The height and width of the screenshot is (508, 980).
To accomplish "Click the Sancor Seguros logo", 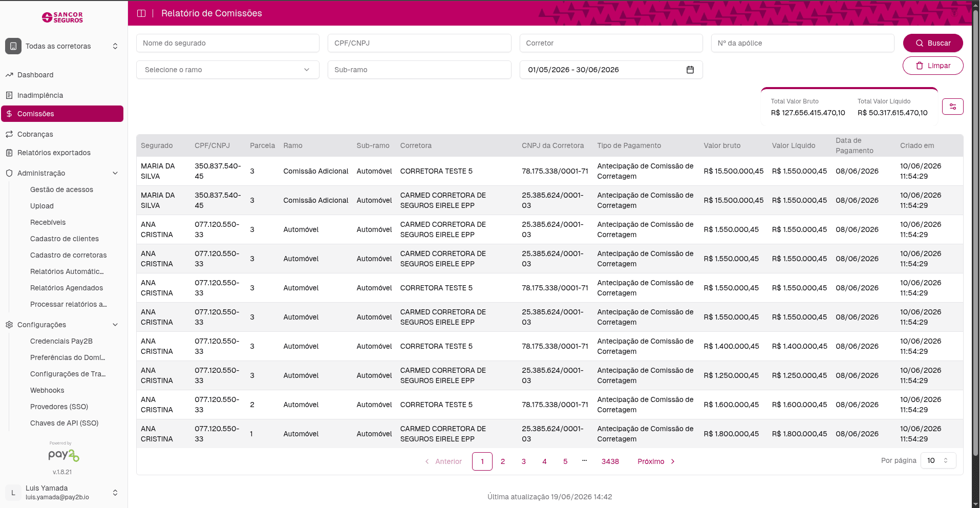I will 62,17.
